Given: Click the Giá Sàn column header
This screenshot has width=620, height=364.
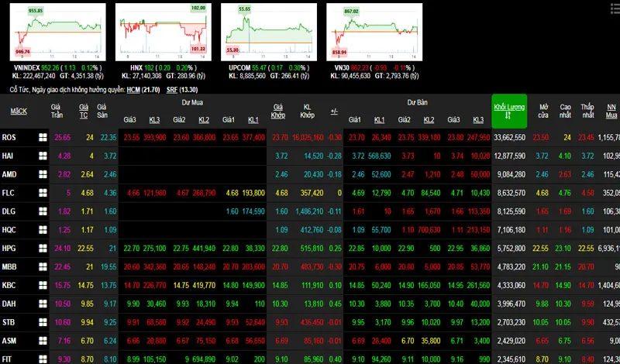Looking at the screenshot, I should tap(102, 111).
